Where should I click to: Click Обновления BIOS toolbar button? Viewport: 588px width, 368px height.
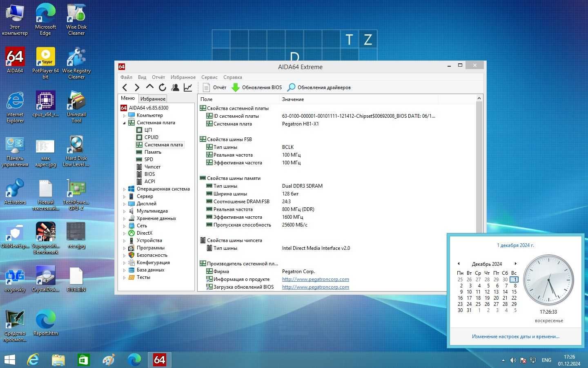click(257, 87)
